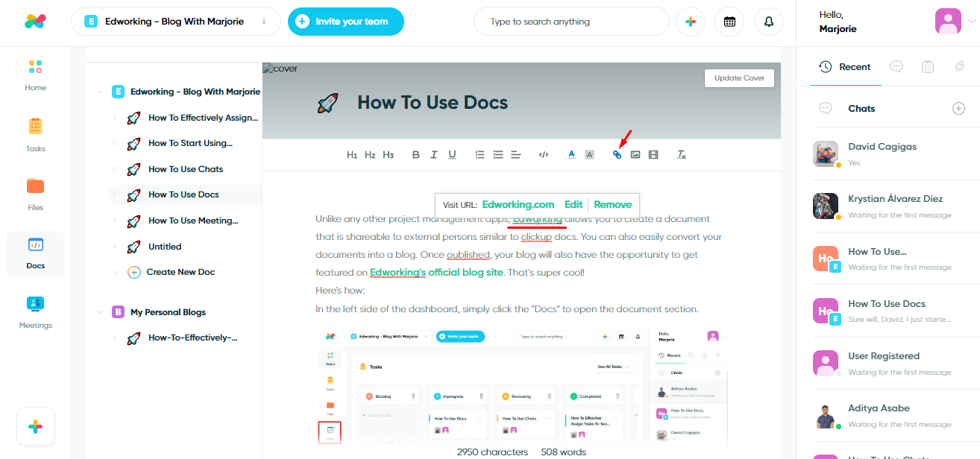Image resolution: width=980 pixels, height=459 pixels.
Task: Click Invite your team button
Action: coord(346,22)
